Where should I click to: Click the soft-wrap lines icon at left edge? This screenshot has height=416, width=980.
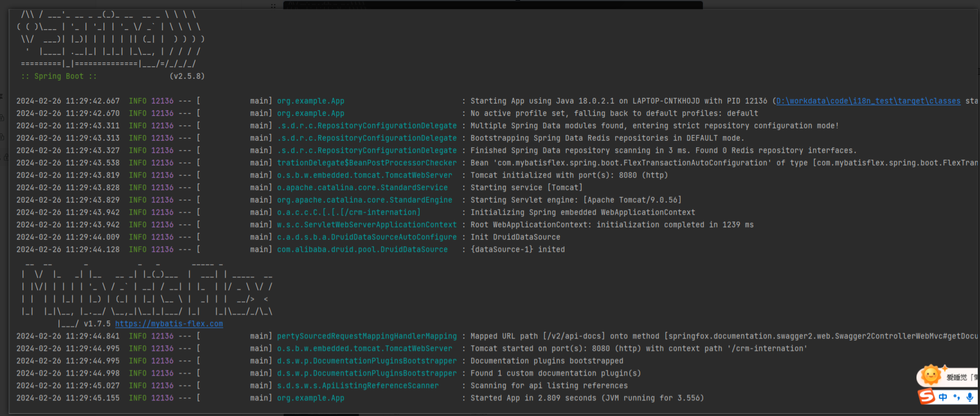tap(2, 96)
